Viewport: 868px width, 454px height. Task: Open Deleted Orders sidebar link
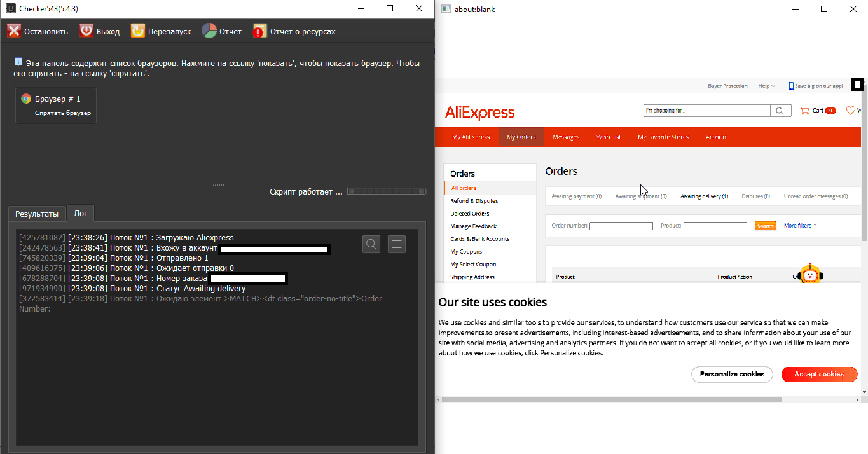tap(470, 214)
